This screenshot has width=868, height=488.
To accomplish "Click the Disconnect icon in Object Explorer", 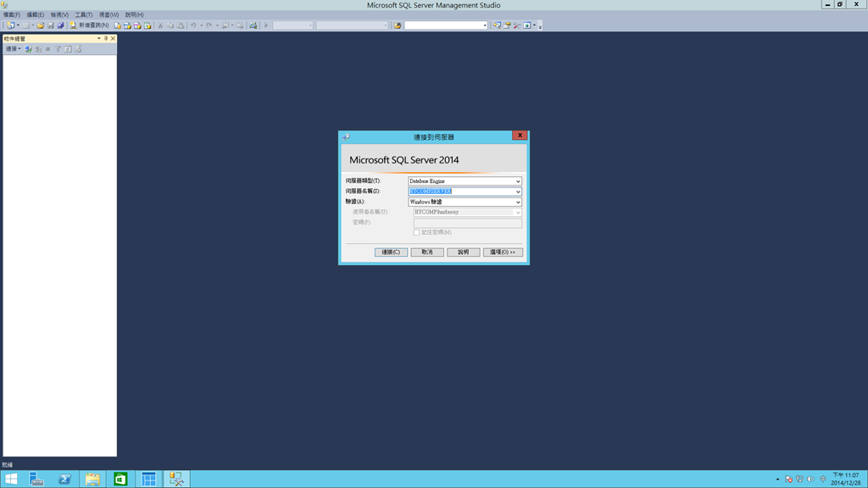I will (x=38, y=49).
